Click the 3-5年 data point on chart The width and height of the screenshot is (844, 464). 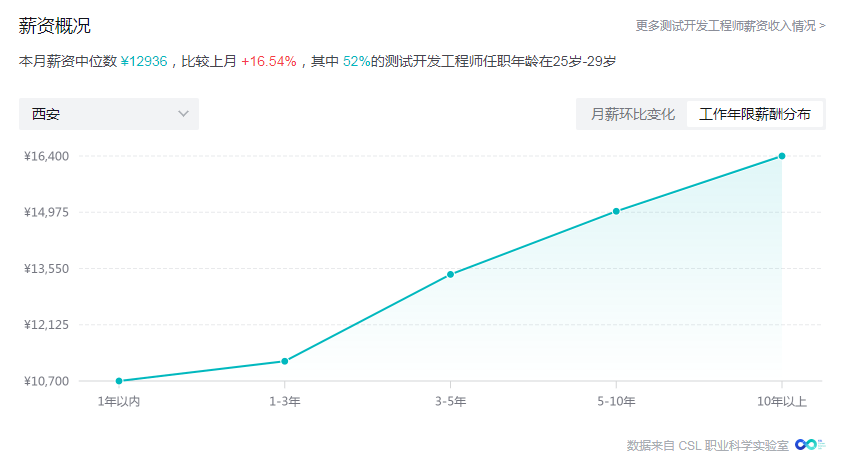click(451, 275)
